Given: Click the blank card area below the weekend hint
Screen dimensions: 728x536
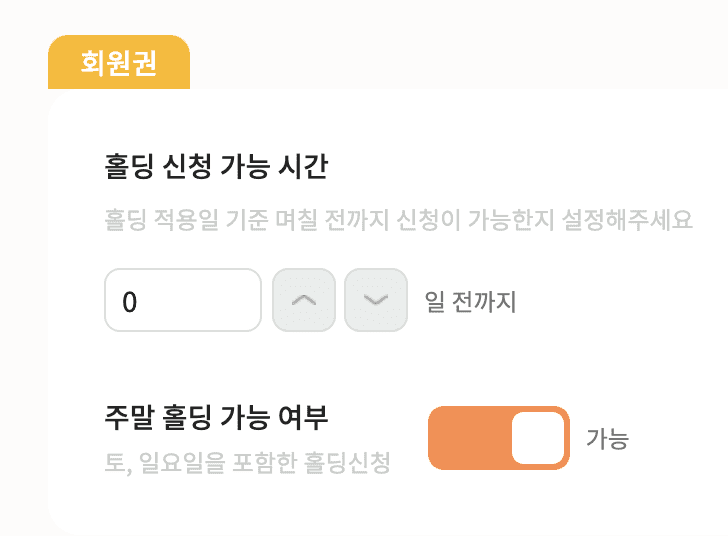Looking at the screenshot, I should 371,506.
